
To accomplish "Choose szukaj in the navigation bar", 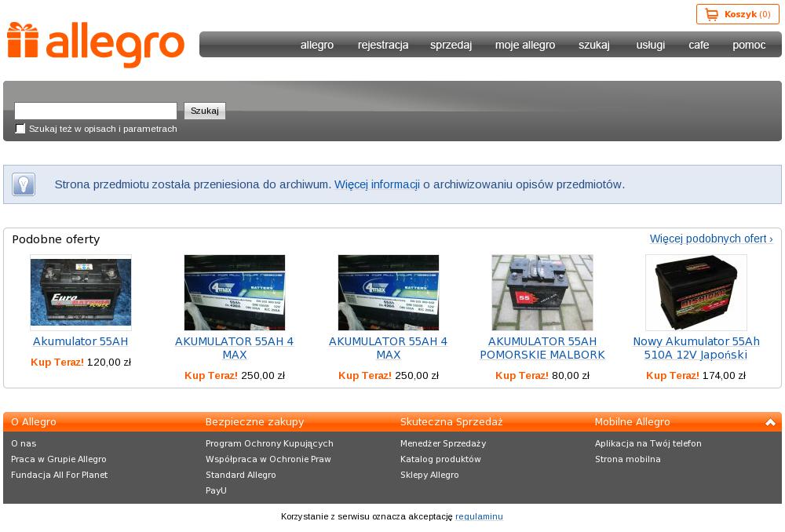I will (x=593, y=45).
